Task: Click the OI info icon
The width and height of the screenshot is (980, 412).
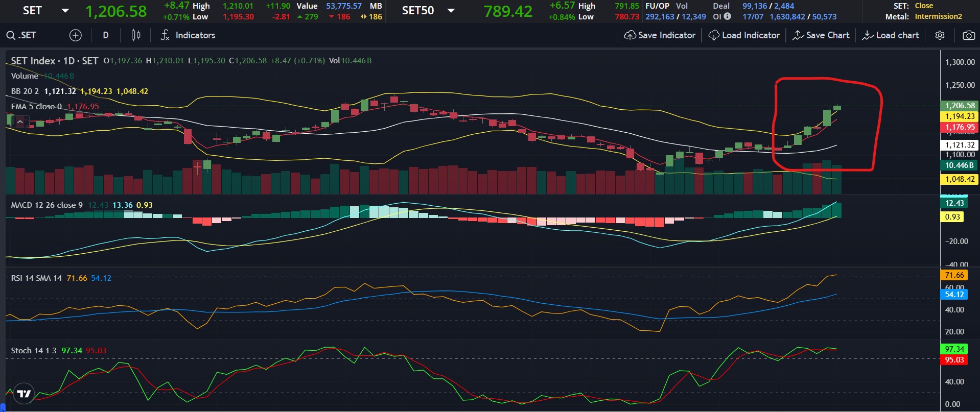Action: [x=727, y=16]
